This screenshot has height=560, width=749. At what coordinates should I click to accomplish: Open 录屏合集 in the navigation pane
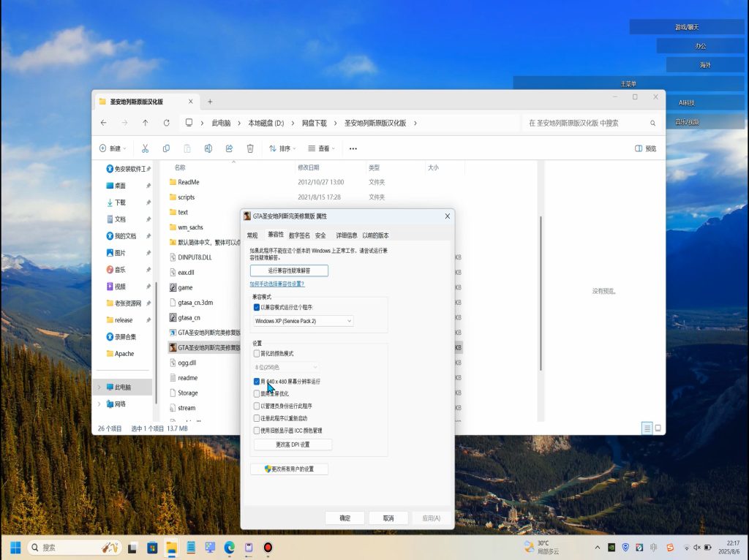point(124,337)
